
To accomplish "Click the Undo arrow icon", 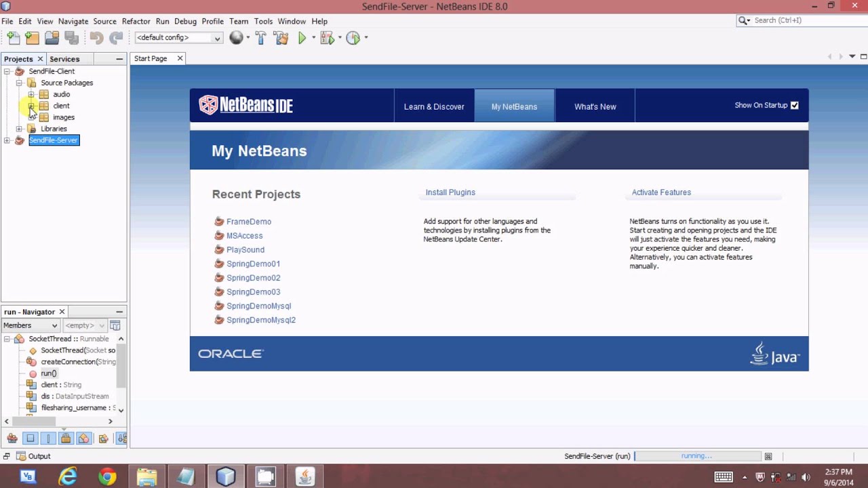I will coord(96,38).
